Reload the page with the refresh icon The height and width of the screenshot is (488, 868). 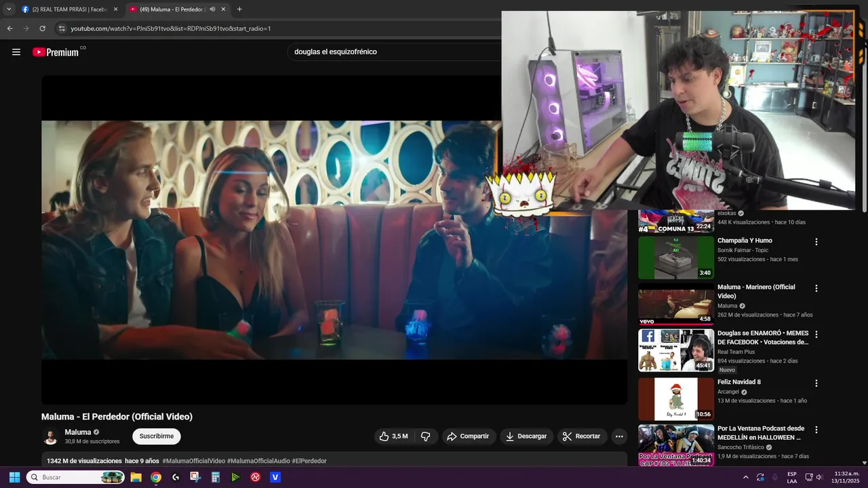[42, 28]
